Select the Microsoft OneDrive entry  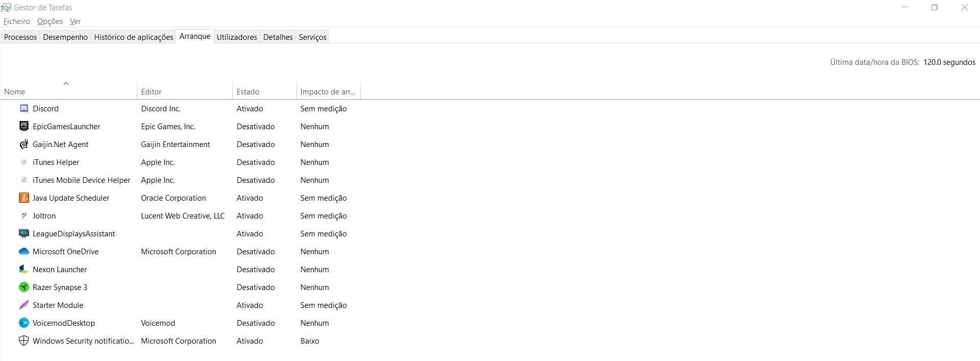65,251
